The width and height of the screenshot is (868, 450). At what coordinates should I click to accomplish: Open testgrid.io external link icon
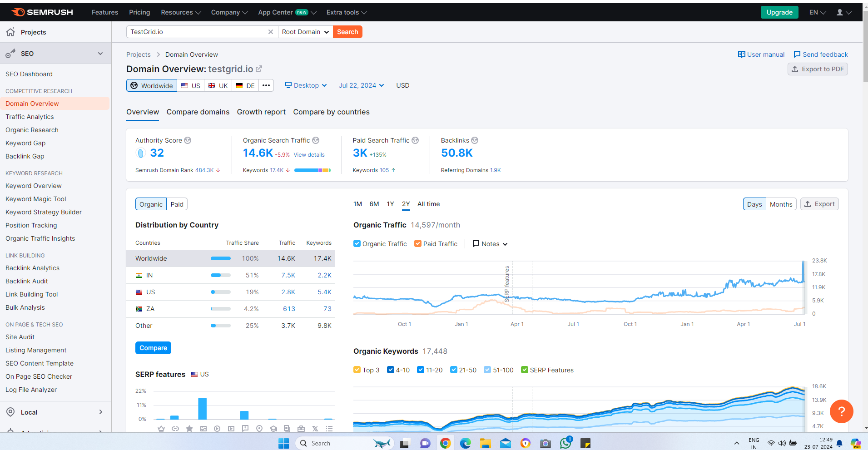click(x=259, y=69)
